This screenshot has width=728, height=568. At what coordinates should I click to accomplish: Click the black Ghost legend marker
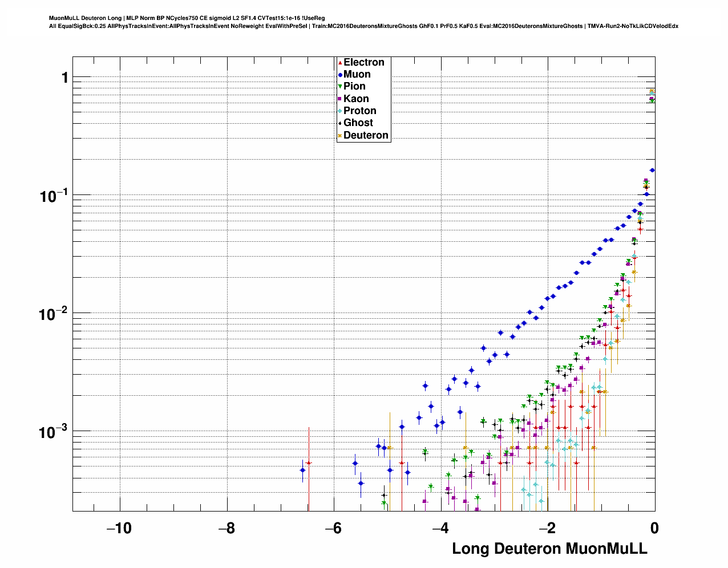click(340, 123)
